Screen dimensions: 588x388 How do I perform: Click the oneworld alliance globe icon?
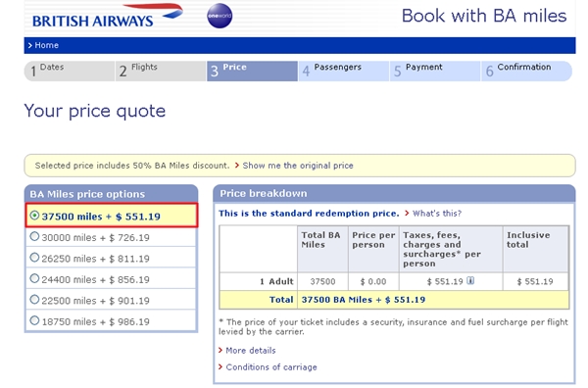[x=220, y=16]
